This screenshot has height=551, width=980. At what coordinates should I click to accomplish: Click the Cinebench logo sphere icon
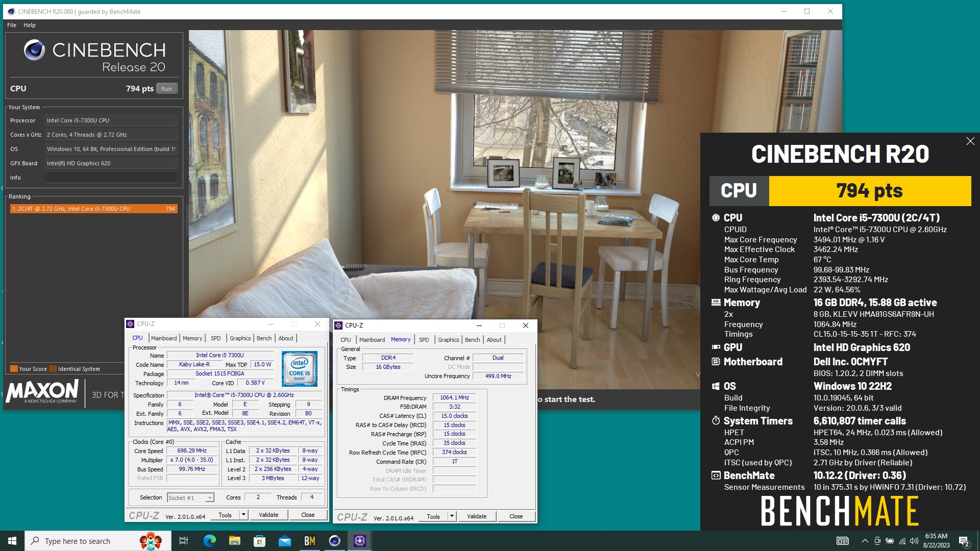34,50
